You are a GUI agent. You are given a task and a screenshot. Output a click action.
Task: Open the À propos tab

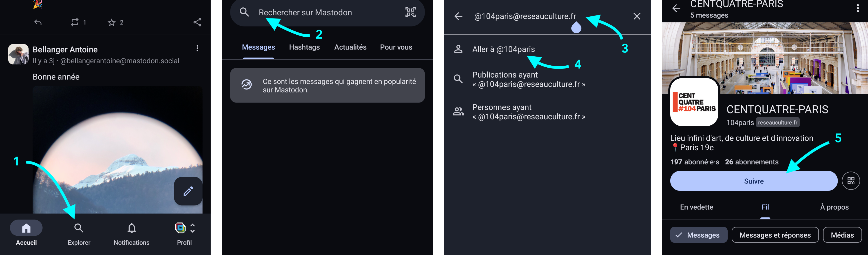tap(834, 207)
